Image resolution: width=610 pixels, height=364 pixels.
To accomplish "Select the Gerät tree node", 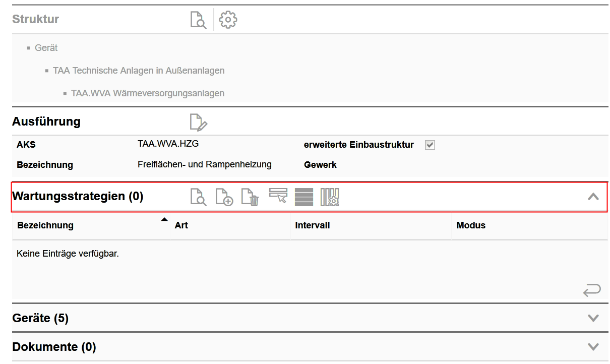I will point(46,47).
